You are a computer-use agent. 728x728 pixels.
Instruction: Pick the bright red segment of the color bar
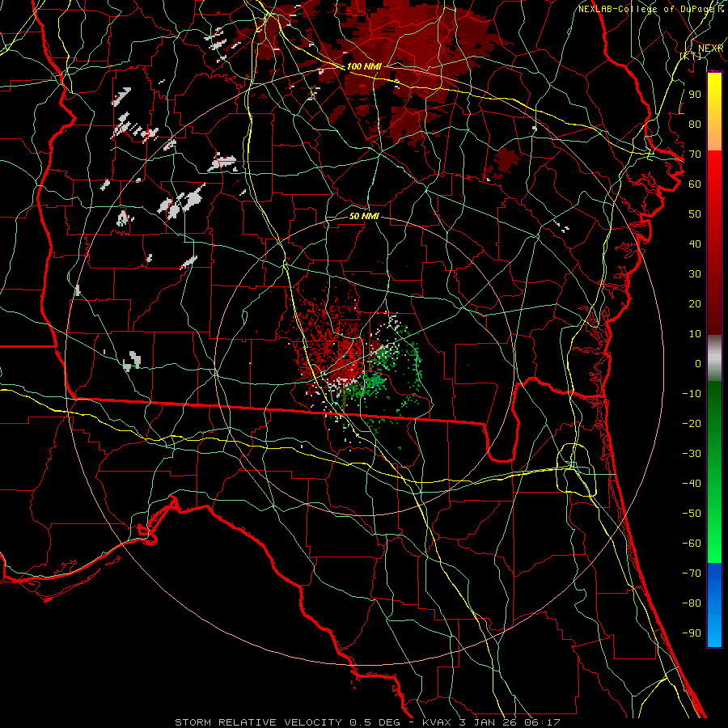pyautogui.click(x=714, y=176)
